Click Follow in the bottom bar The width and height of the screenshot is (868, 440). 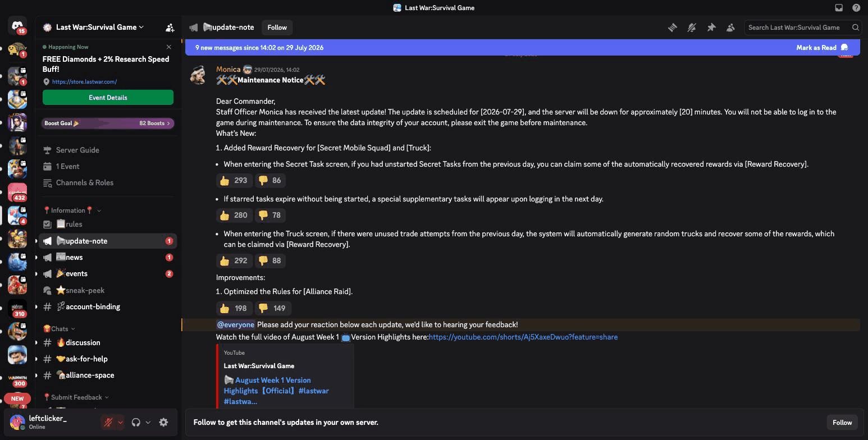coord(842,423)
